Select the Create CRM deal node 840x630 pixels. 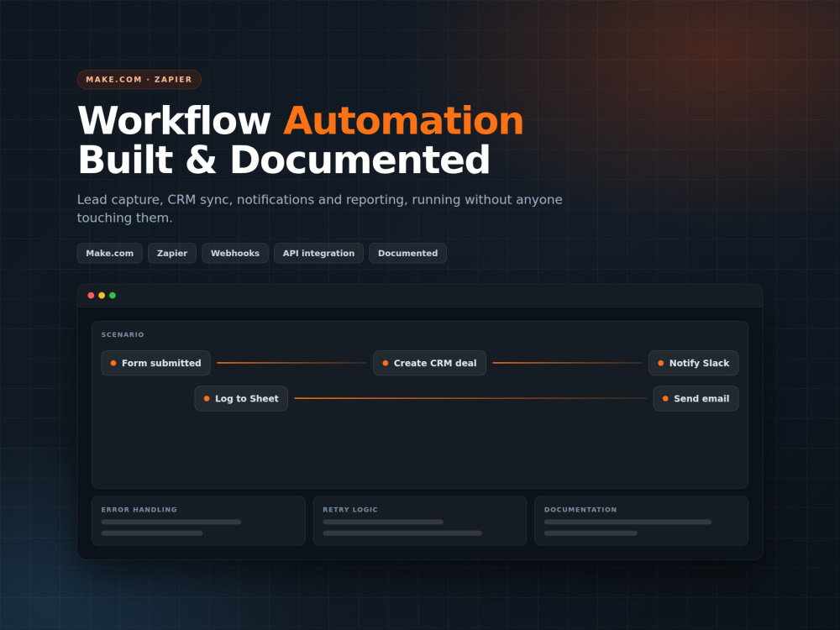click(x=429, y=363)
